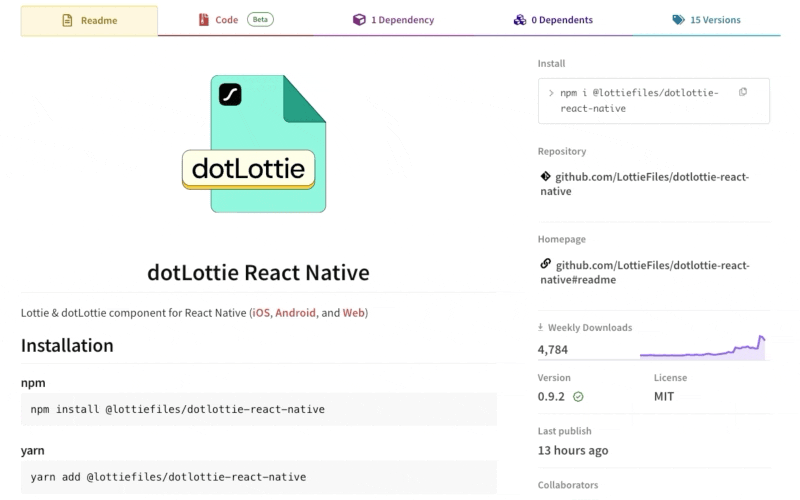Switch to the Code tab
This screenshot has width=800, height=500.
pyautogui.click(x=236, y=20)
